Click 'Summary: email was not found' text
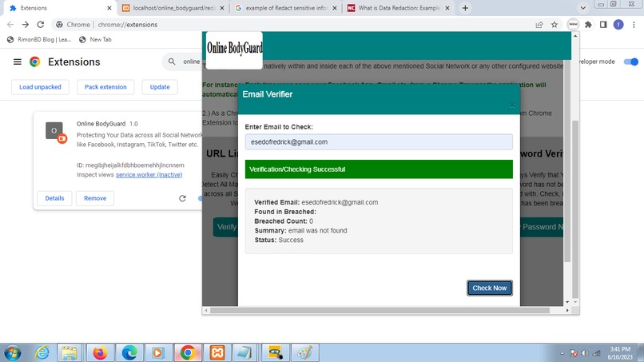 (300, 230)
